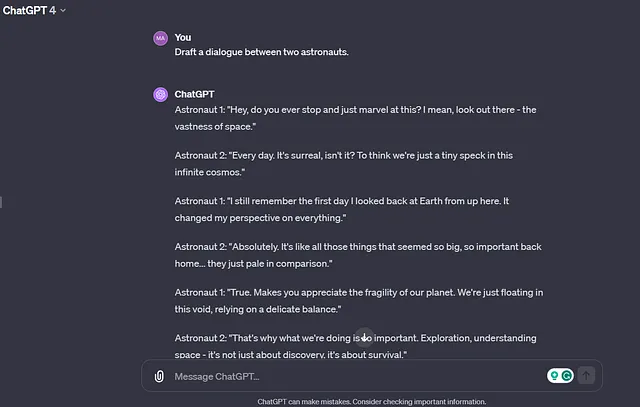
Task: Click the 'changed my perspective' paragraph
Action: click(x=342, y=209)
